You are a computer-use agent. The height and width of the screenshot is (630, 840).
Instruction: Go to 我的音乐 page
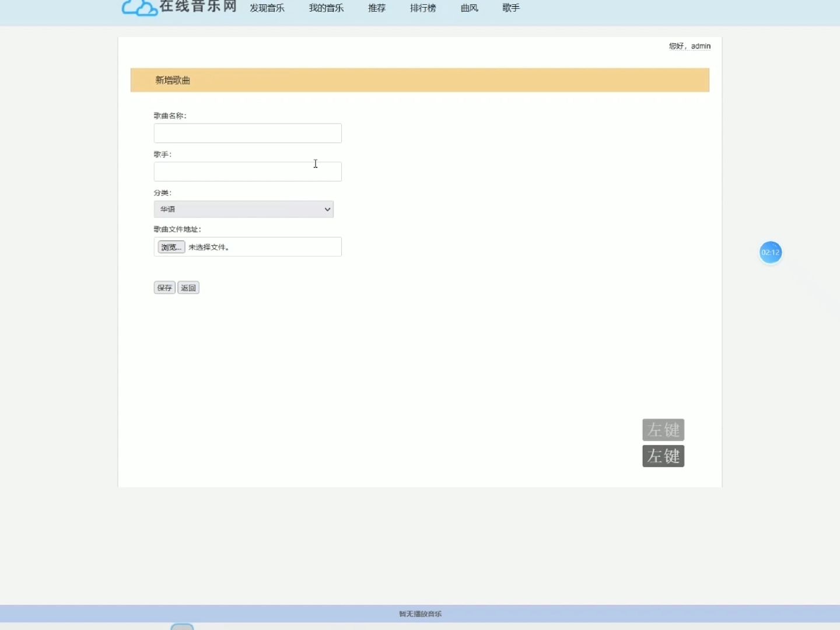[326, 8]
